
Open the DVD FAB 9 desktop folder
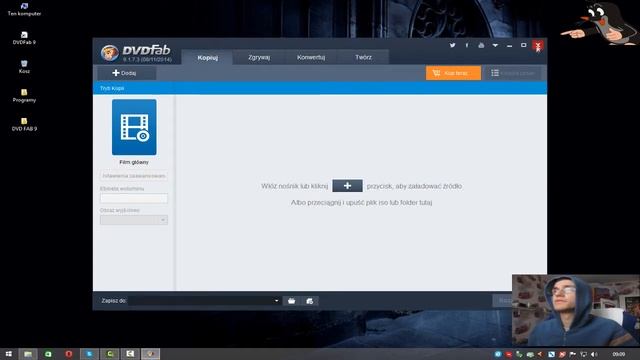click(x=24, y=124)
